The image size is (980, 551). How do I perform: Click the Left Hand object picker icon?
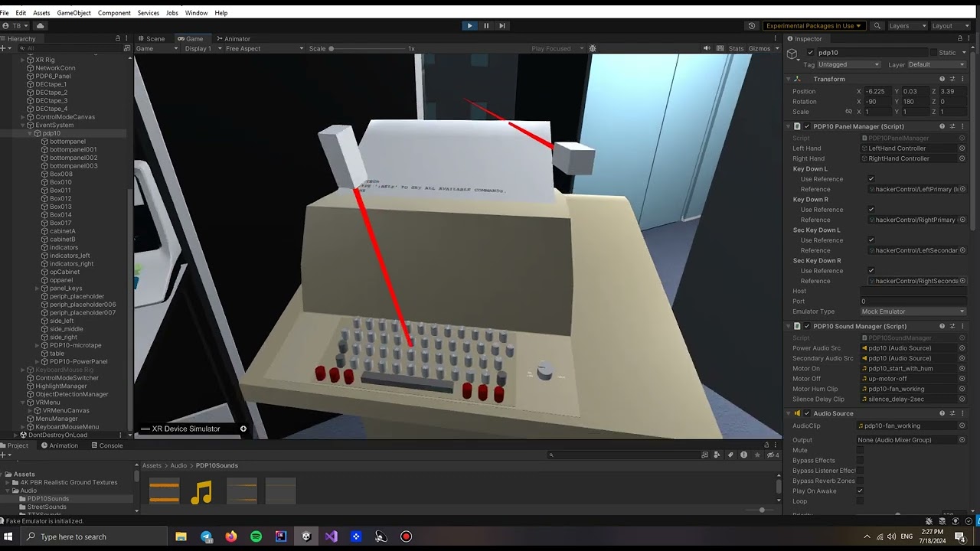click(x=962, y=148)
